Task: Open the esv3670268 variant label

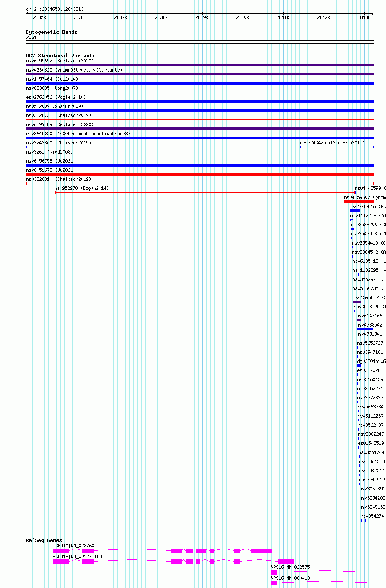Action: 370,370
